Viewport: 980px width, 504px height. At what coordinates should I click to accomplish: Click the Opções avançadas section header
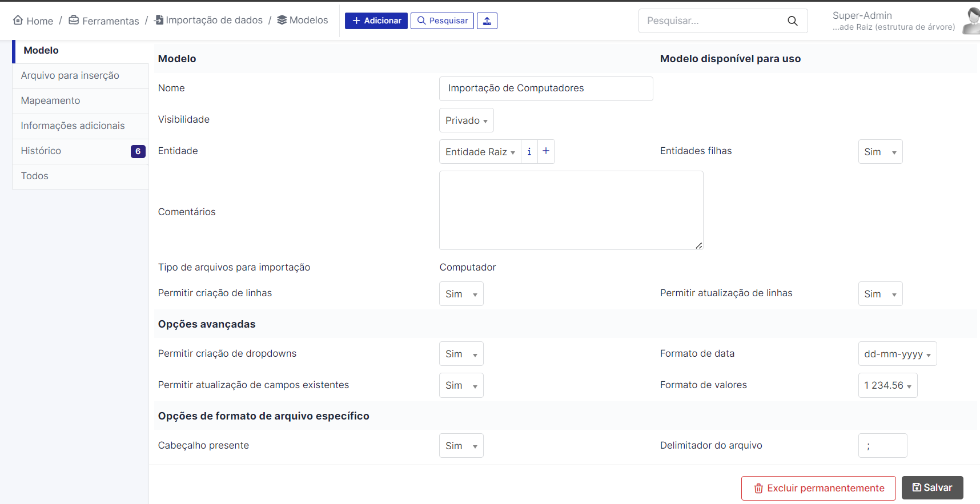click(x=207, y=324)
